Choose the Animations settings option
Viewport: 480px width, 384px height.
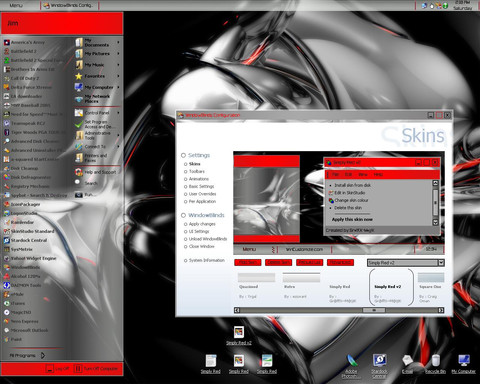(196, 179)
